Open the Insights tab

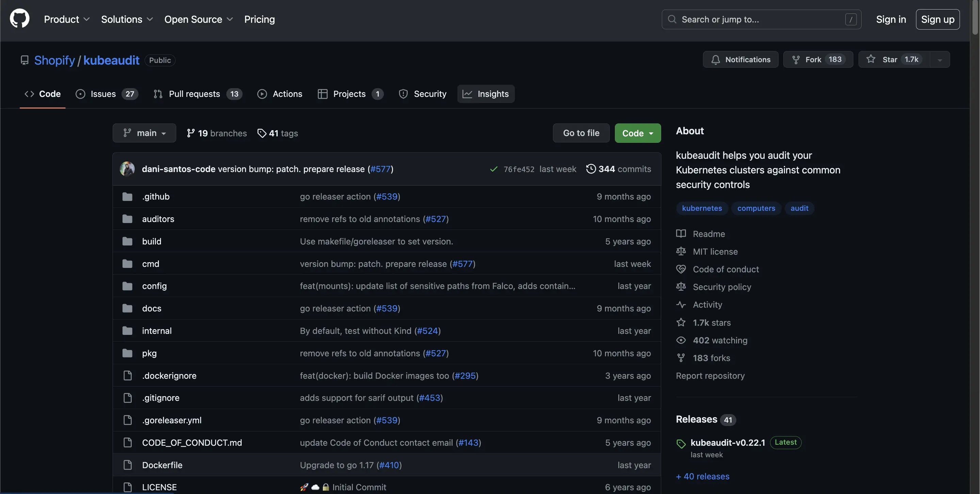point(486,94)
